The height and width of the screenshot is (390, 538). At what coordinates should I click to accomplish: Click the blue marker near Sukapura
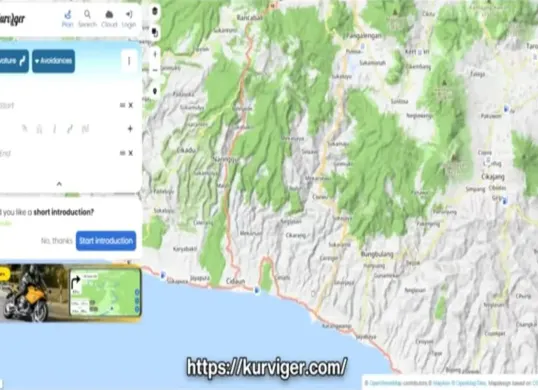(163, 275)
